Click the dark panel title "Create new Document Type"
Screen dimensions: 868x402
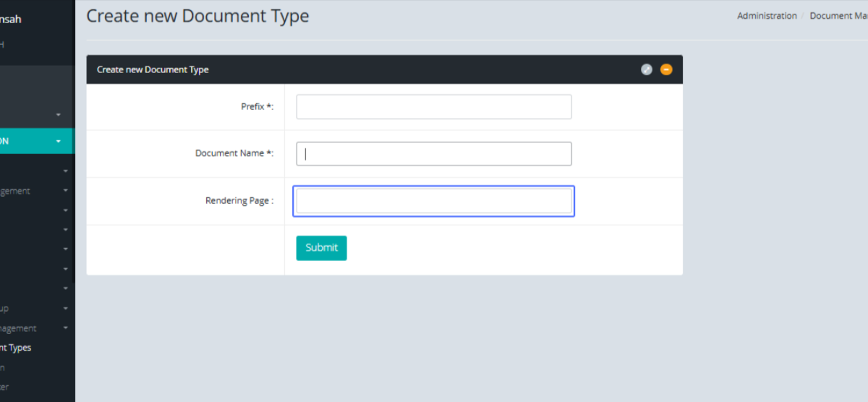(153, 70)
